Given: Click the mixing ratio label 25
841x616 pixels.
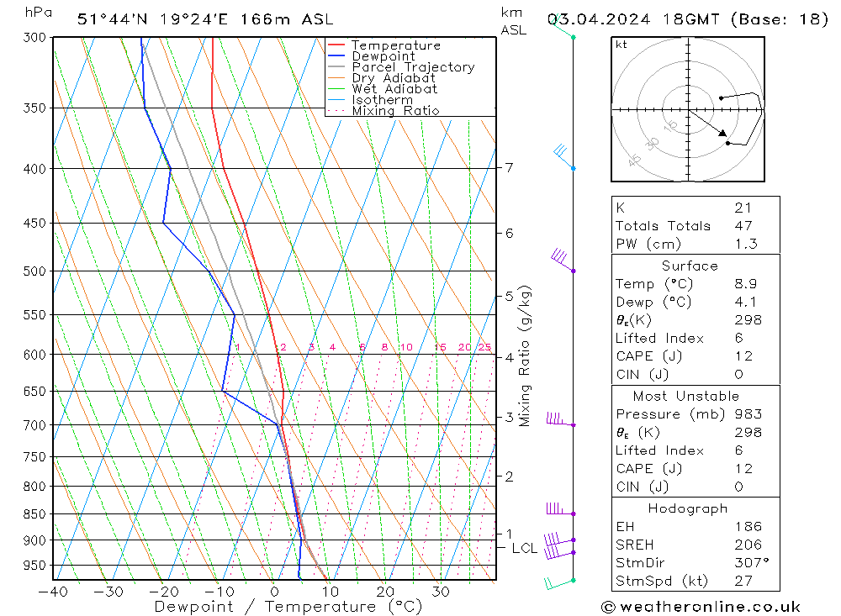Looking at the screenshot, I should click(485, 347).
